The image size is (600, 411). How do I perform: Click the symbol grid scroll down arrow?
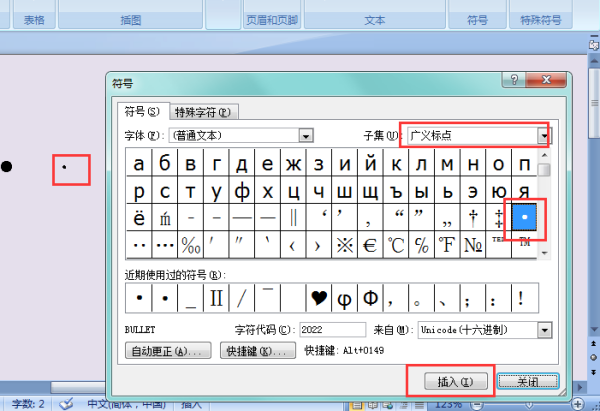(545, 253)
